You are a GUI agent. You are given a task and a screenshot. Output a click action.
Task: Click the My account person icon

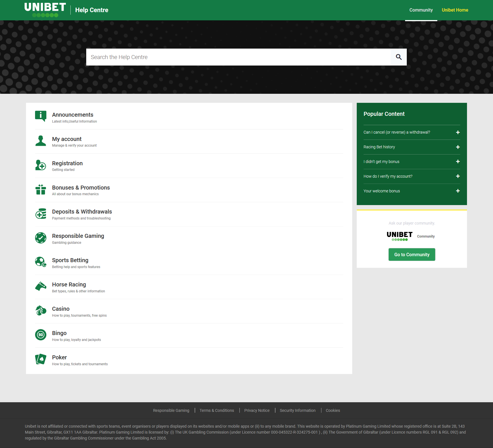pyautogui.click(x=41, y=140)
